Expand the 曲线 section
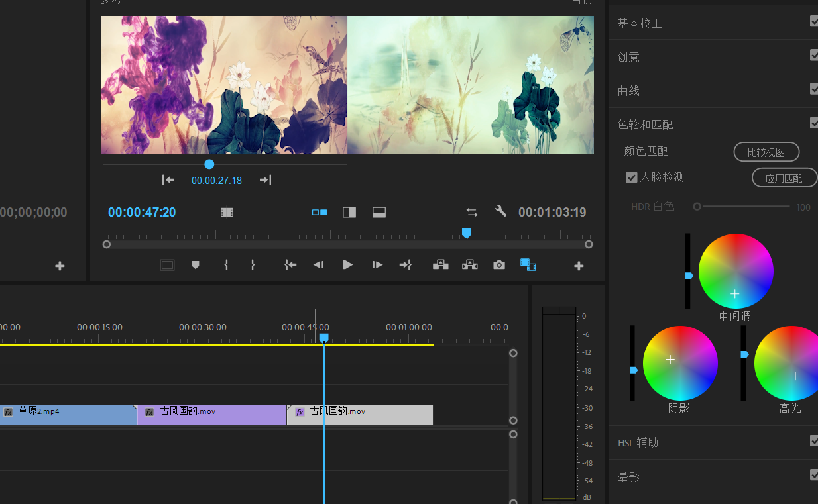The image size is (818, 504). point(628,91)
